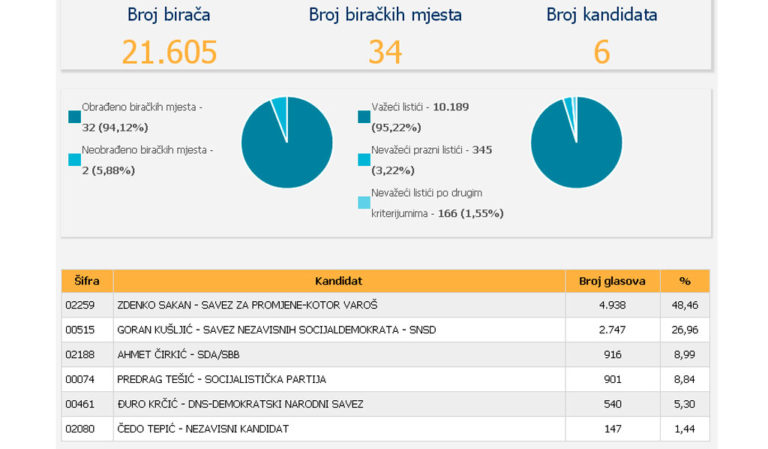Click vote count cell '2.747'
Viewport: 768px width, 449px height.
point(612,330)
